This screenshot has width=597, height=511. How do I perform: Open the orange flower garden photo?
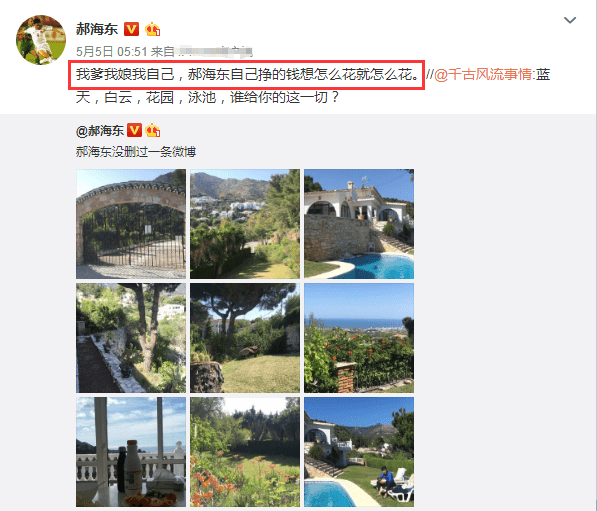[245, 452]
